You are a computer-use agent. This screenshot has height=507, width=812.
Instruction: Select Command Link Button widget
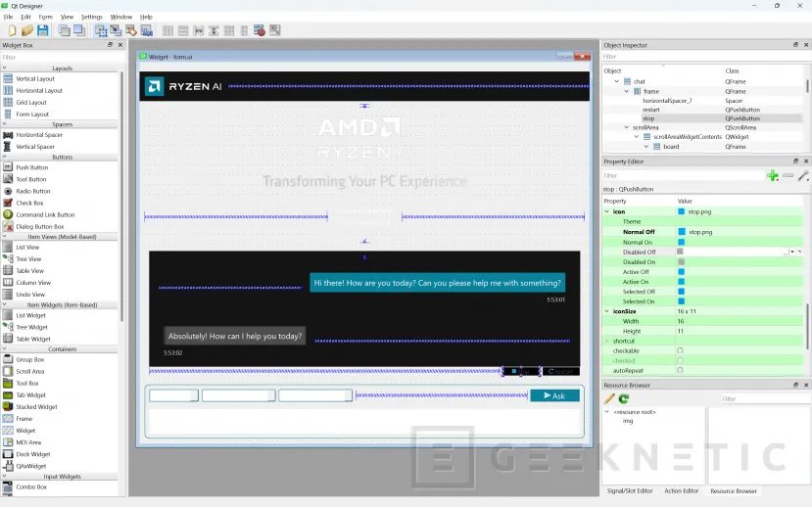(x=45, y=214)
